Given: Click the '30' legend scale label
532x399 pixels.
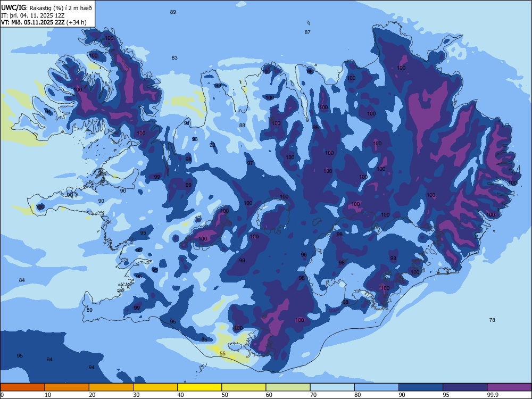Looking at the screenshot, I should (136, 395).
